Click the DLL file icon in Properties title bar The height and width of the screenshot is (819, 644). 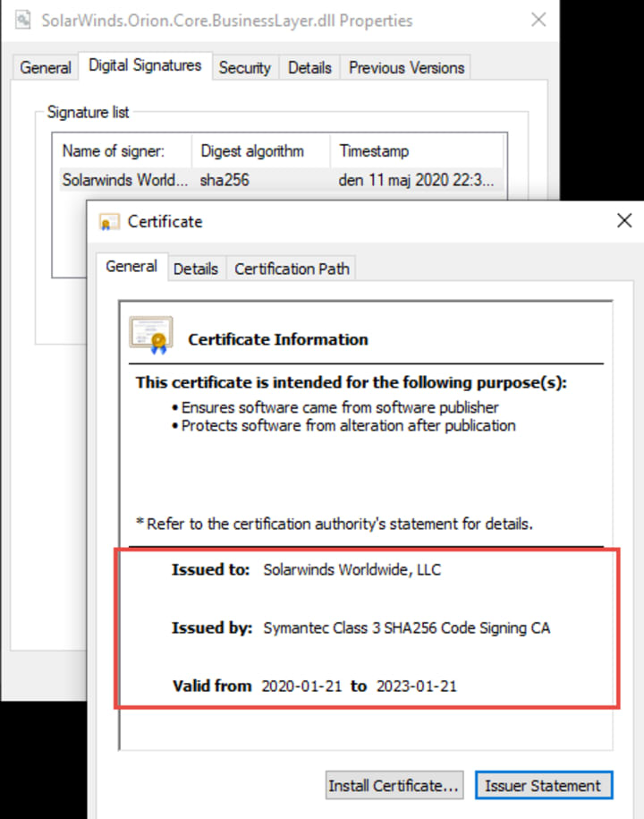tap(22, 20)
